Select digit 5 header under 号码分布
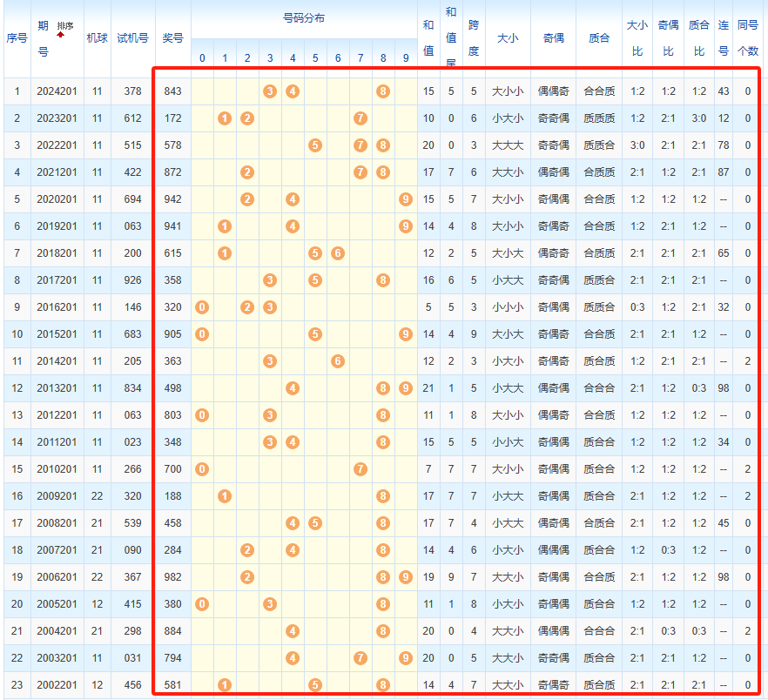 coord(315,59)
